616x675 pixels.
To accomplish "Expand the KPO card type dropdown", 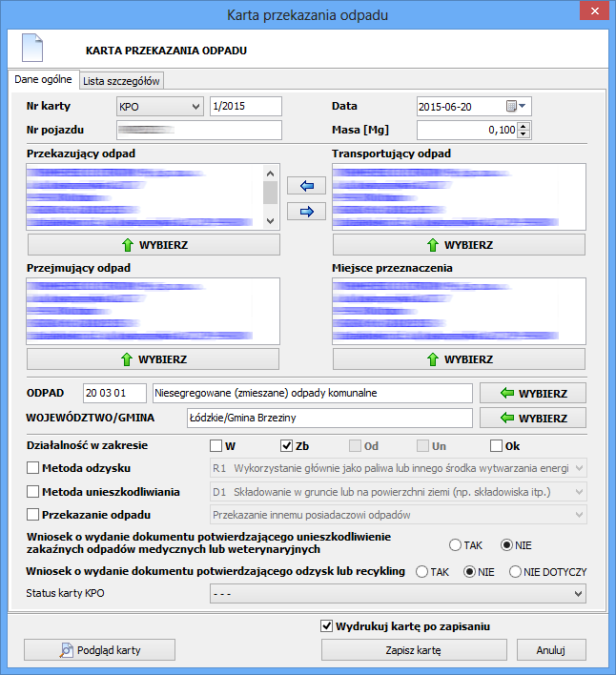I will pyautogui.click(x=196, y=106).
